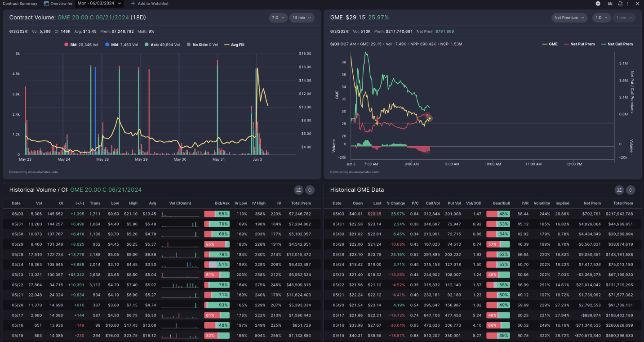Open the 1 min interval dropdown
The height and width of the screenshot is (342, 644).
[x=624, y=18]
